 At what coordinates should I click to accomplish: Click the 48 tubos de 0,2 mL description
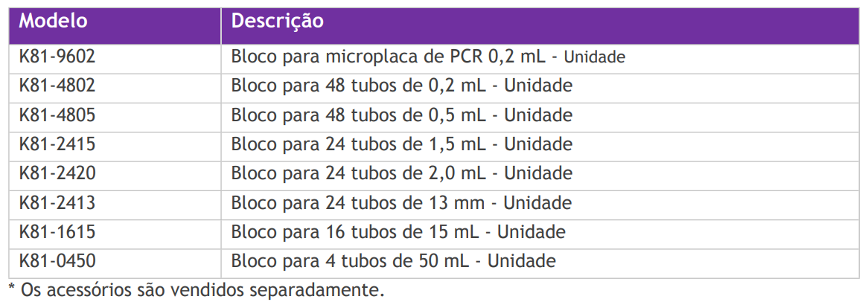click(x=401, y=86)
